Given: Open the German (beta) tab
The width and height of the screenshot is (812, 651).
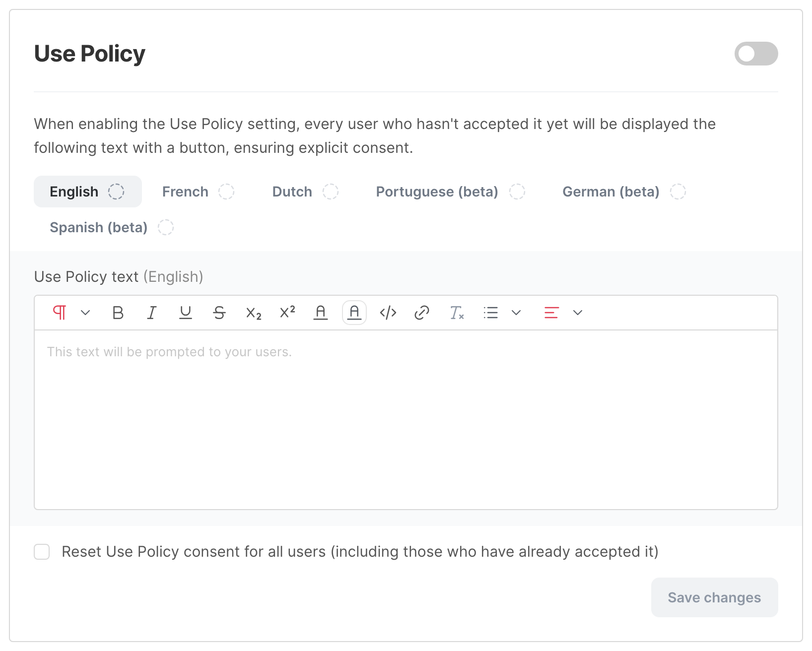Looking at the screenshot, I should [x=624, y=192].
